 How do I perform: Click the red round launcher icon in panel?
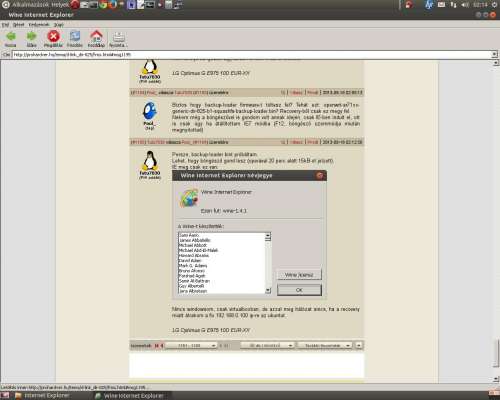[x=75, y=5]
